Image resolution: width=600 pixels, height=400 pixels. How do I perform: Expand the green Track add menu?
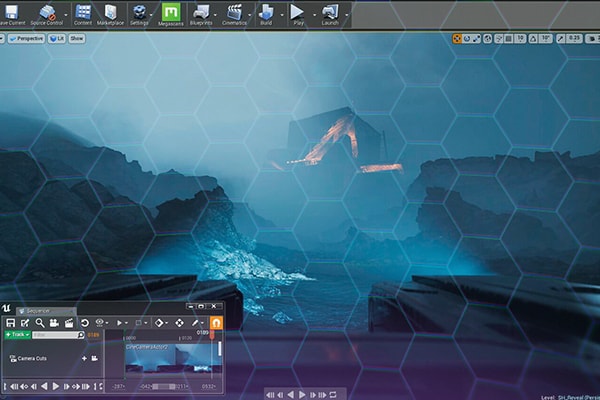click(x=16, y=335)
